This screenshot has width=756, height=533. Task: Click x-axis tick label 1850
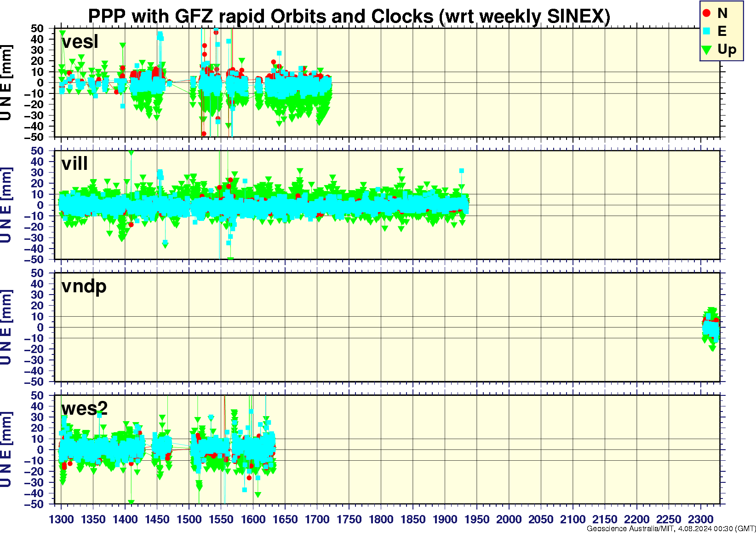coord(413,519)
